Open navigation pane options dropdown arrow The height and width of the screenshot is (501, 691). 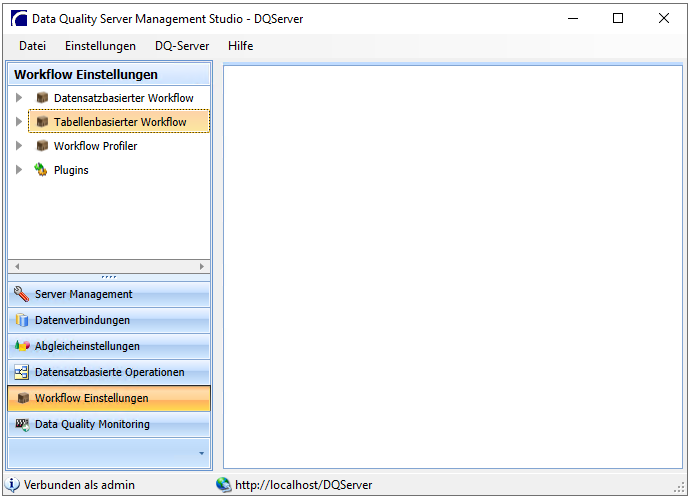tap(201, 453)
